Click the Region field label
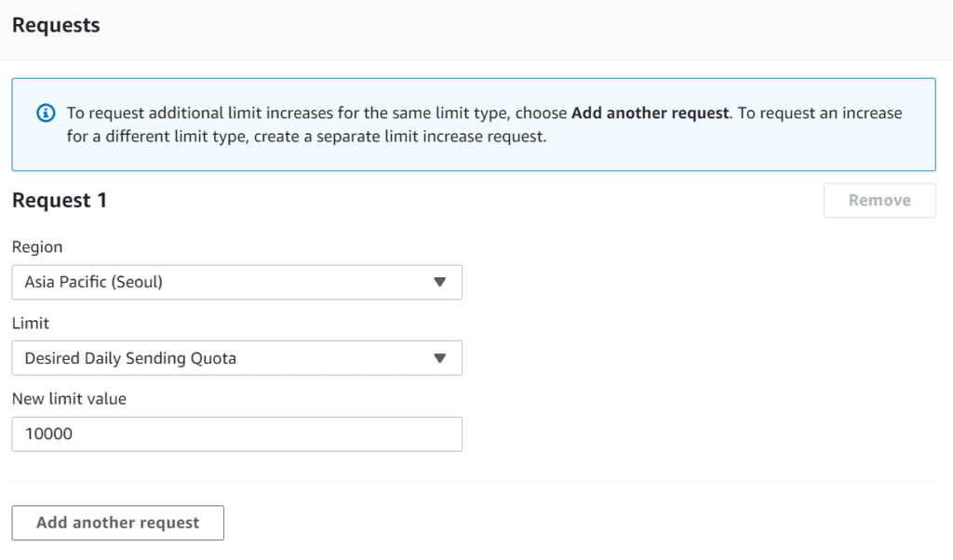This screenshot has height=560, width=953. [37, 247]
